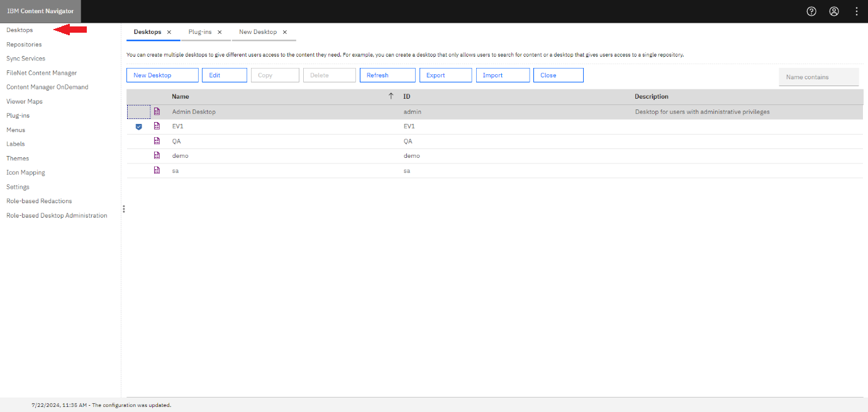Click the EV1 desktop icon
The height and width of the screenshot is (412, 868).
pyautogui.click(x=156, y=126)
